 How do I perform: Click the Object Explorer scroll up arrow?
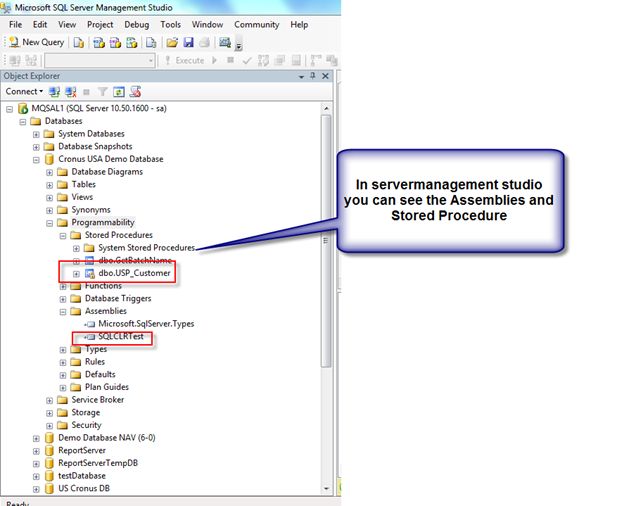(326, 108)
